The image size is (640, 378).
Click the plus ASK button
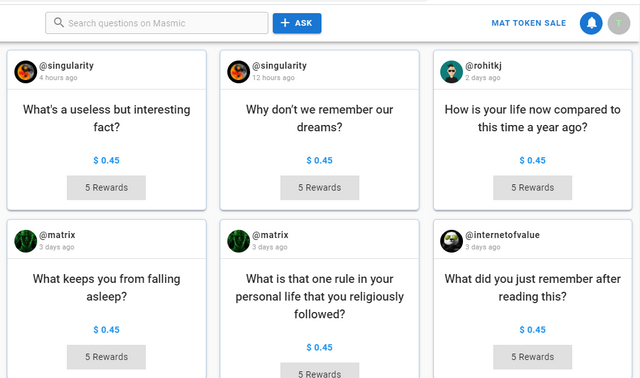click(297, 23)
